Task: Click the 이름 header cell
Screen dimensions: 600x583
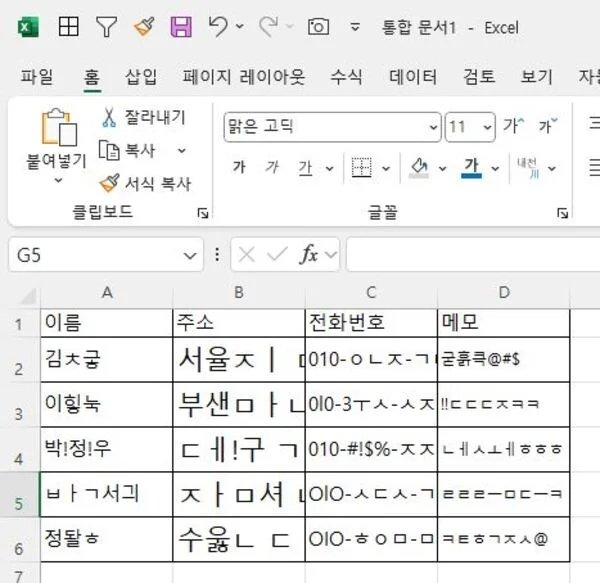Action: 107,323
